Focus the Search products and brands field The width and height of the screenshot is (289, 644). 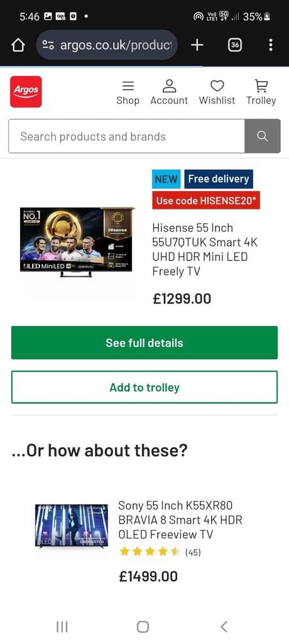pyautogui.click(x=126, y=136)
